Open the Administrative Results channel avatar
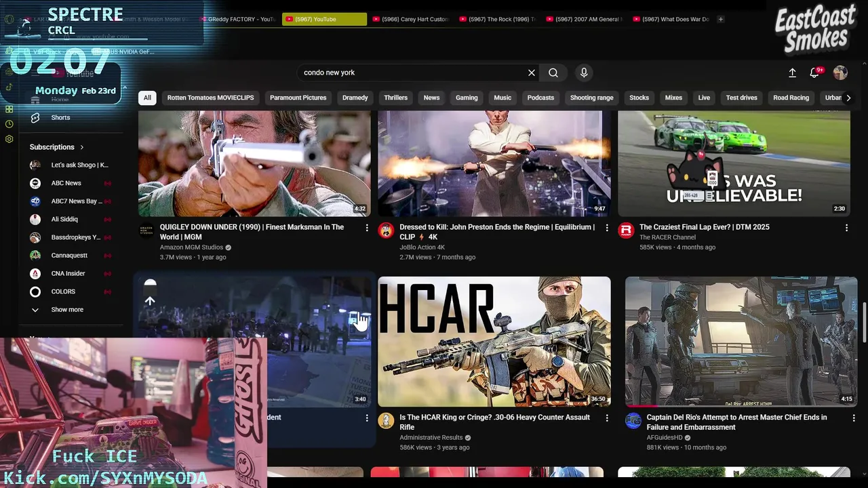 coord(386,421)
